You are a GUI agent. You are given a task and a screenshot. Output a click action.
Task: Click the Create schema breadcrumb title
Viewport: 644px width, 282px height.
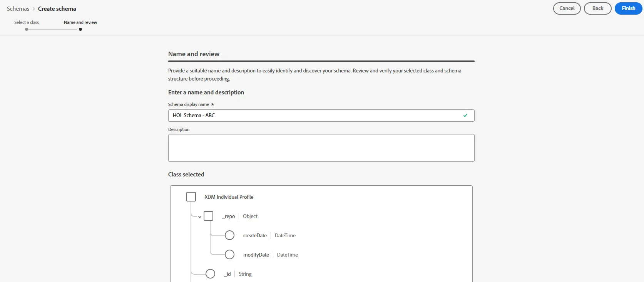pyautogui.click(x=57, y=9)
